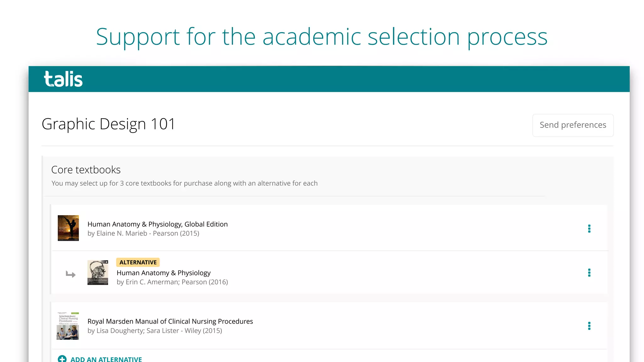Click the Lisa Dougherty; Sara Lister author line
The width and height of the screenshot is (644, 362).
coord(154,331)
